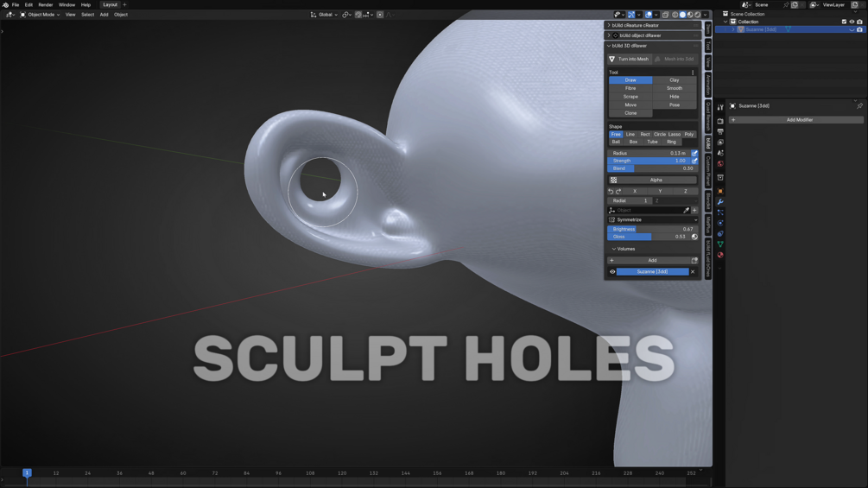Screen dimensions: 868x488
Task: Open the View Layer properties tab icon
Action: (720, 143)
